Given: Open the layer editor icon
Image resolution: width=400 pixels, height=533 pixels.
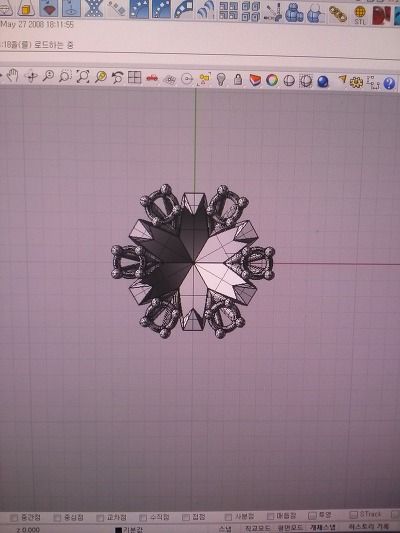Looking at the screenshot, I should pyautogui.click(x=255, y=80).
